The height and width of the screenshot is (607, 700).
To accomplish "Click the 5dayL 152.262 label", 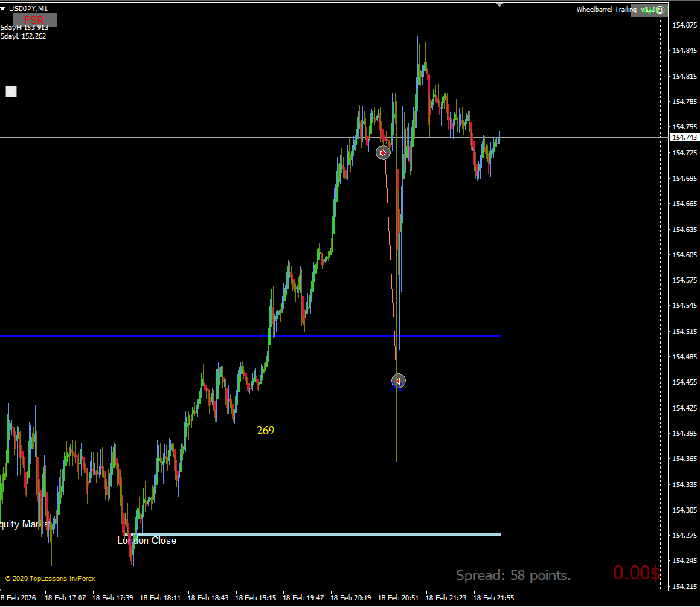I will 24,36.
